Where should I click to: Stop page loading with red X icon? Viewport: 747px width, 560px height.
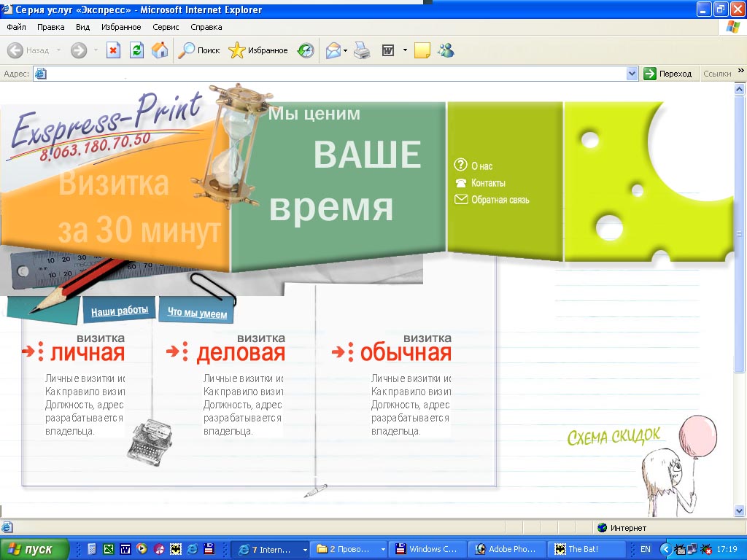click(x=113, y=50)
